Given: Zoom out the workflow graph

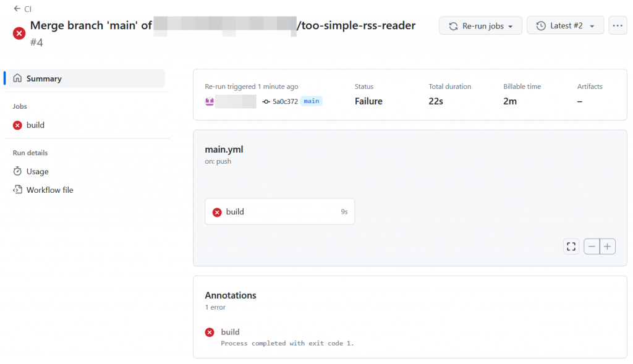Looking at the screenshot, I should 592,247.
